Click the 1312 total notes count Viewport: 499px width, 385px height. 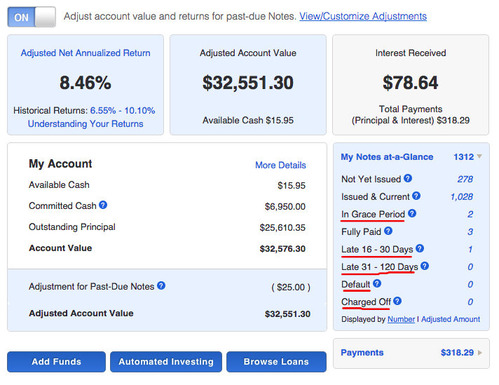coord(464,157)
